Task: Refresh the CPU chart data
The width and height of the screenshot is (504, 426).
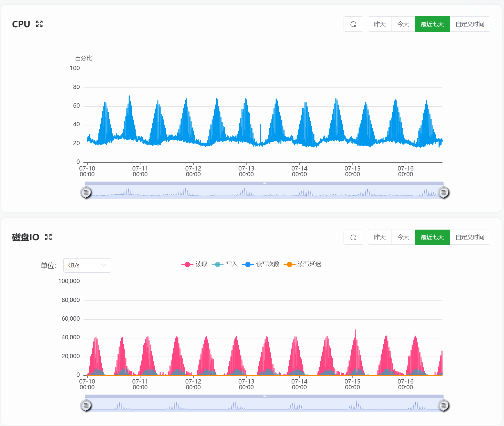Action: click(x=353, y=24)
